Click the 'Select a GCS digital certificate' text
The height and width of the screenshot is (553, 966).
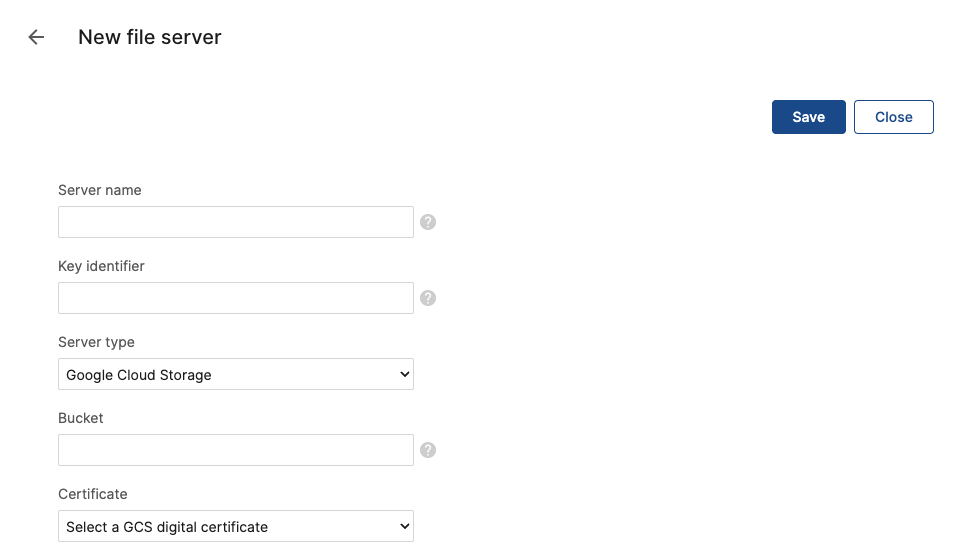coord(167,527)
